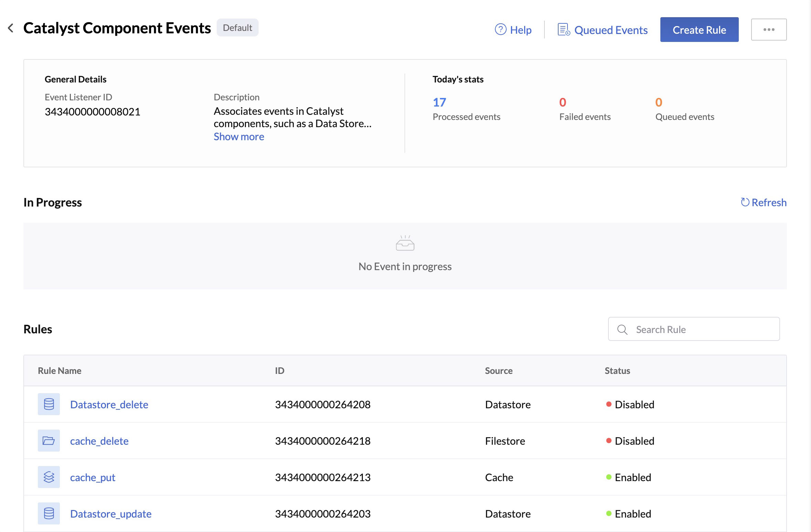Click the Refresh link in In Progress
The width and height of the screenshot is (811, 532).
[x=764, y=202]
